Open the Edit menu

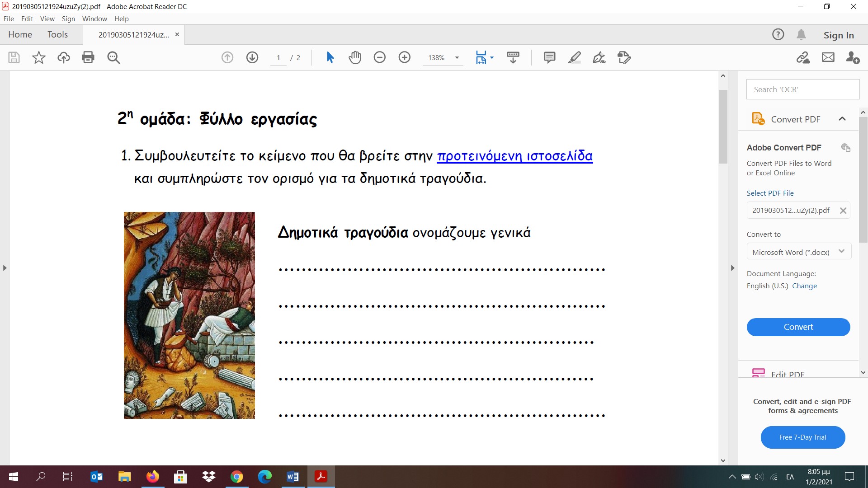[x=27, y=19]
